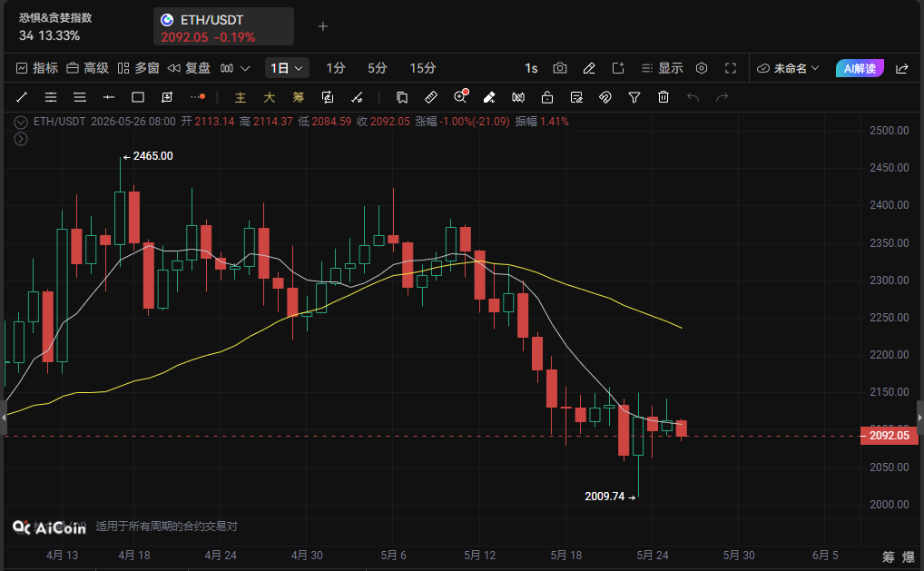This screenshot has width=924, height=571.
Task: Click the new note sparkle icon
Action: tap(617, 68)
